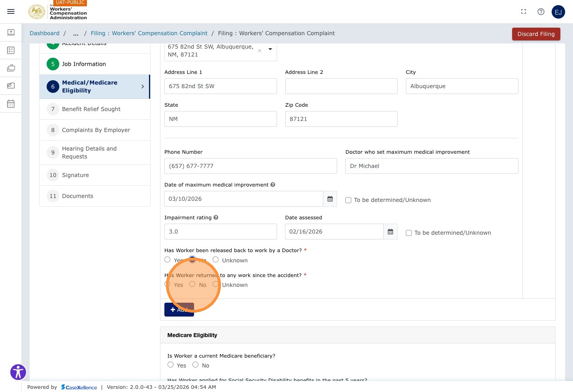Open the help question mark icon
The image size is (573, 392).
541,12
